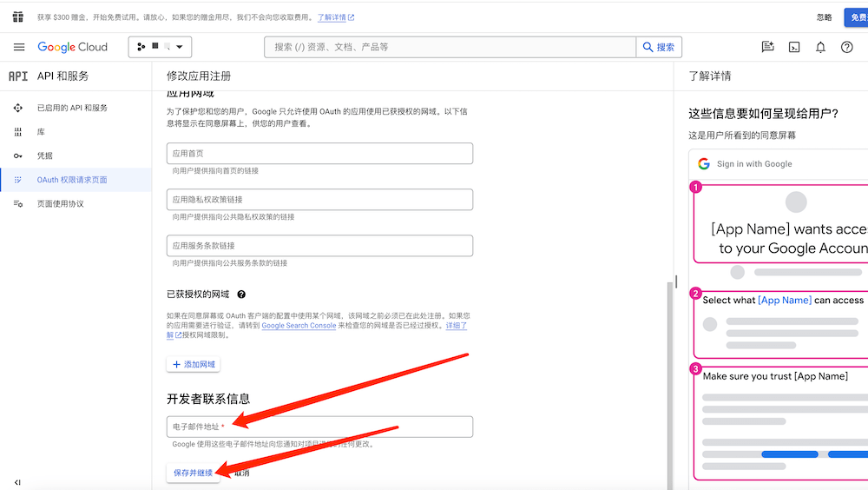The image size is (868, 490).
Task: Click the 电子邮件地址 input field
Action: 319,427
